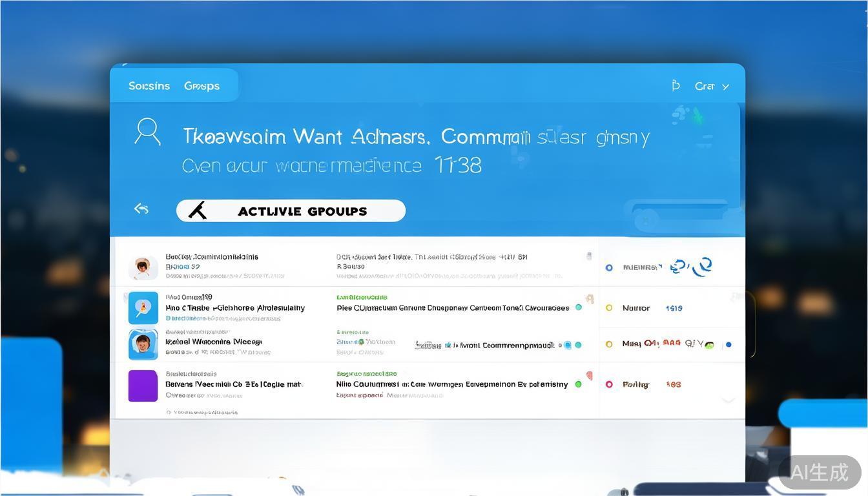Screen dimensions: 868x496
Task: Open the Active Groups filter pill
Action: pyautogui.click(x=291, y=211)
